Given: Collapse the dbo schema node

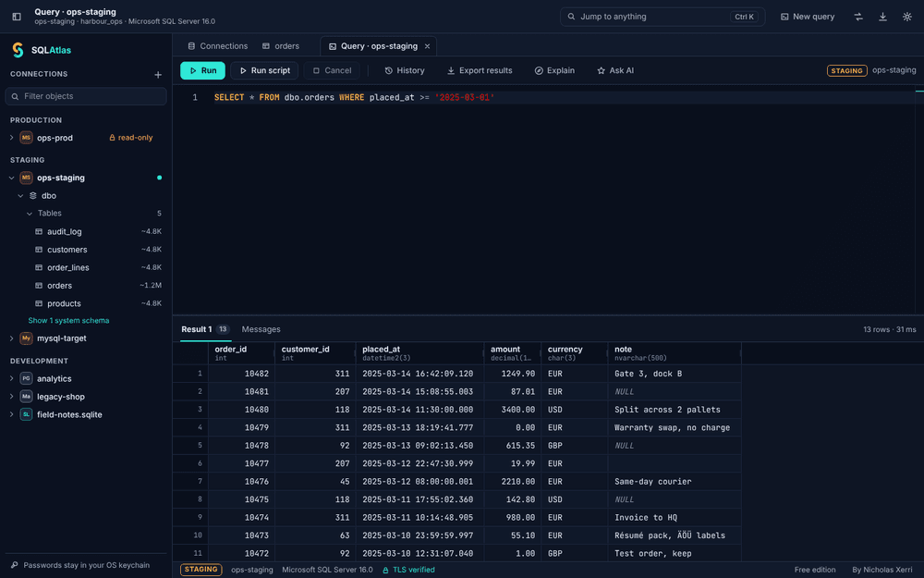Looking at the screenshot, I should tap(20, 196).
